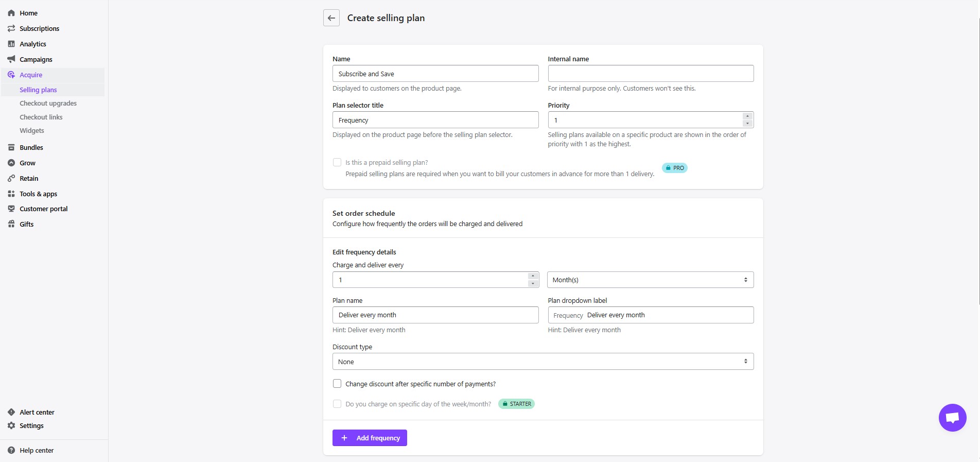Image resolution: width=980 pixels, height=462 pixels.
Task: Click the Internal name input field
Action: pos(650,74)
